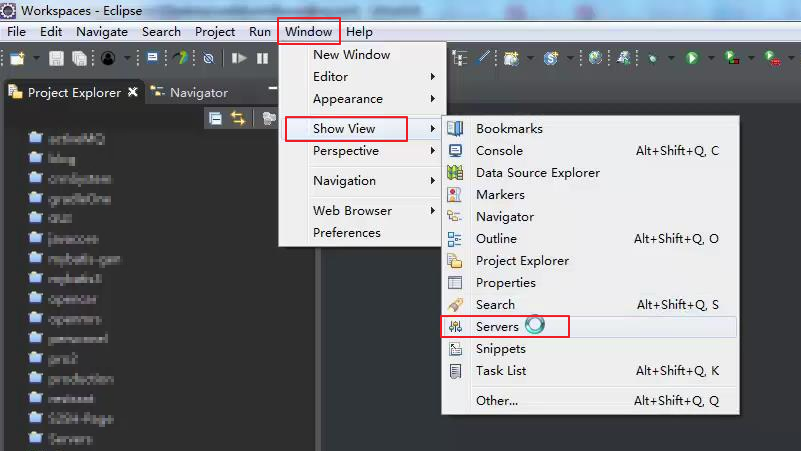Select Search view in Show View submenu
The height and width of the screenshot is (451, 801).
point(590,304)
